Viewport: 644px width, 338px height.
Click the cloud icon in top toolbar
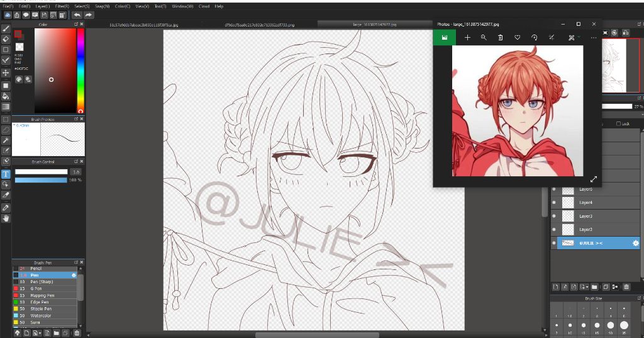[x=8, y=15]
